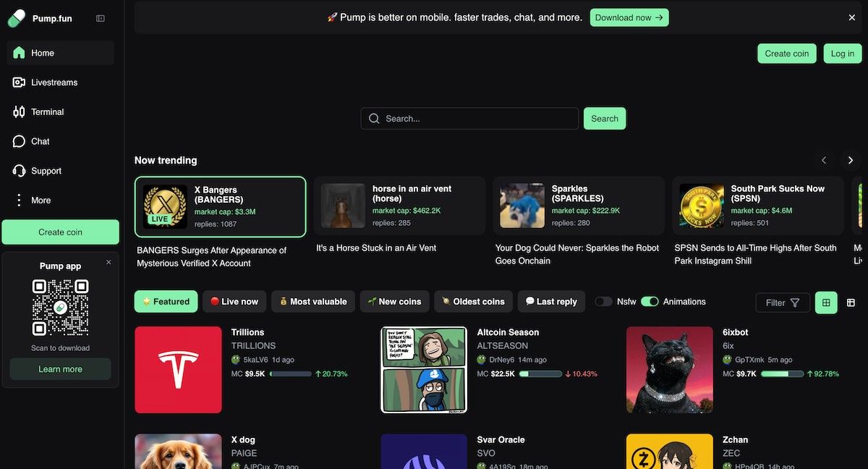The height and width of the screenshot is (469, 868).
Task: Switch to grid view layout
Action: pos(826,303)
